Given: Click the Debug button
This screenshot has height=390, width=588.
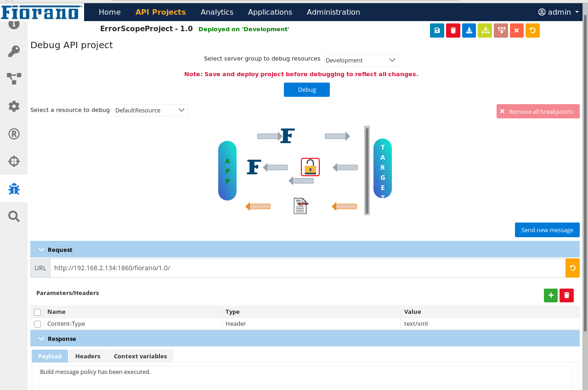Looking at the screenshot, I should click(x=306, y=89).
